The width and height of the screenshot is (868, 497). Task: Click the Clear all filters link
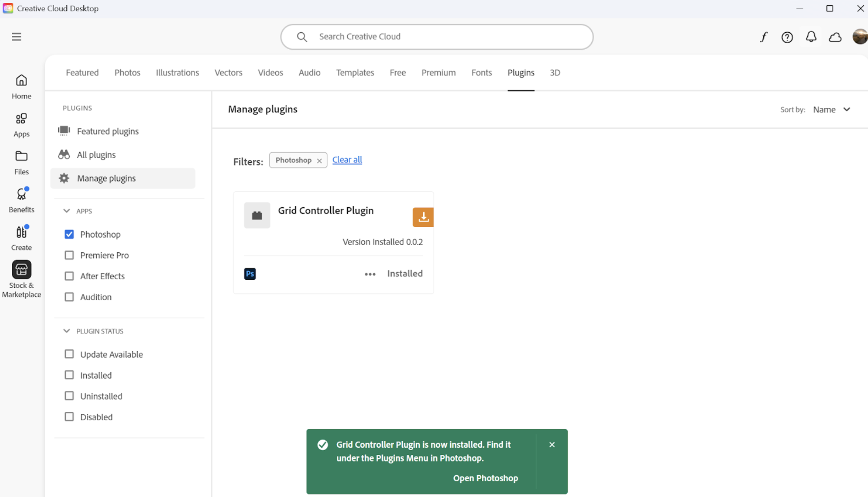point(347,160)
